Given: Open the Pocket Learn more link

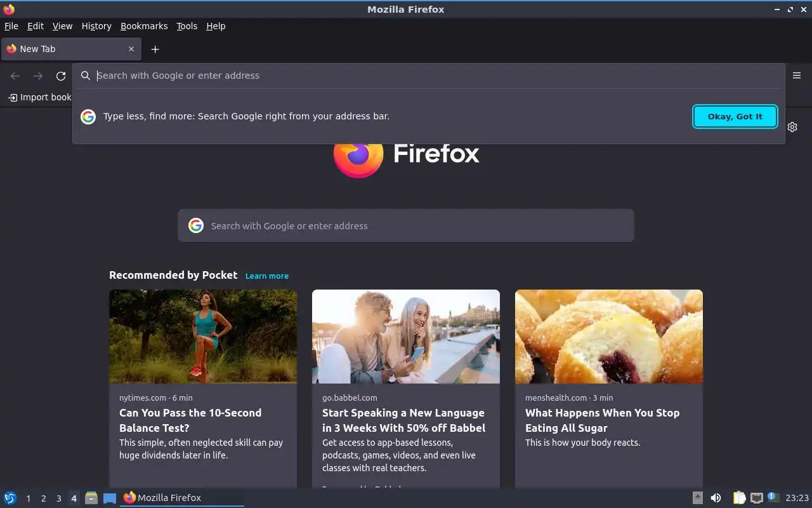Looking at the screenshot, I should point(267,276).
